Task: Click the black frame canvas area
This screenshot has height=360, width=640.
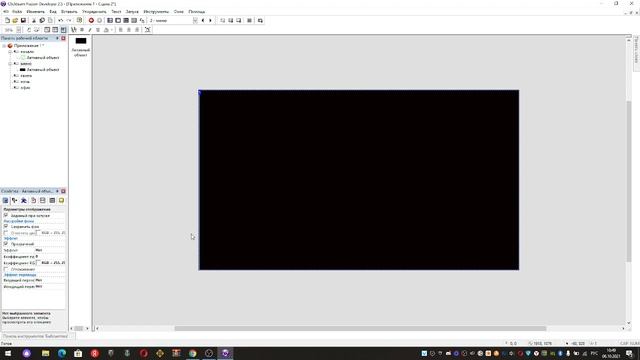Action: pyautogui.click(x=359, y=180)
